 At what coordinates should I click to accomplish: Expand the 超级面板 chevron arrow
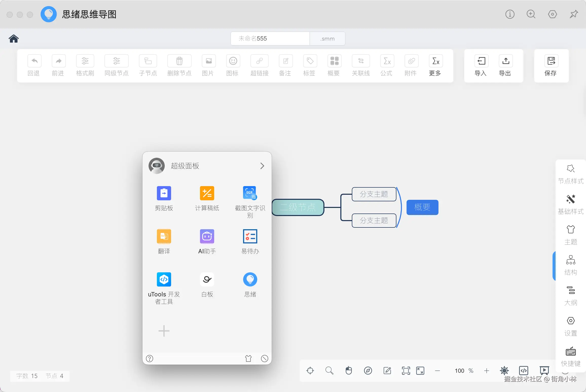point(262,166)
